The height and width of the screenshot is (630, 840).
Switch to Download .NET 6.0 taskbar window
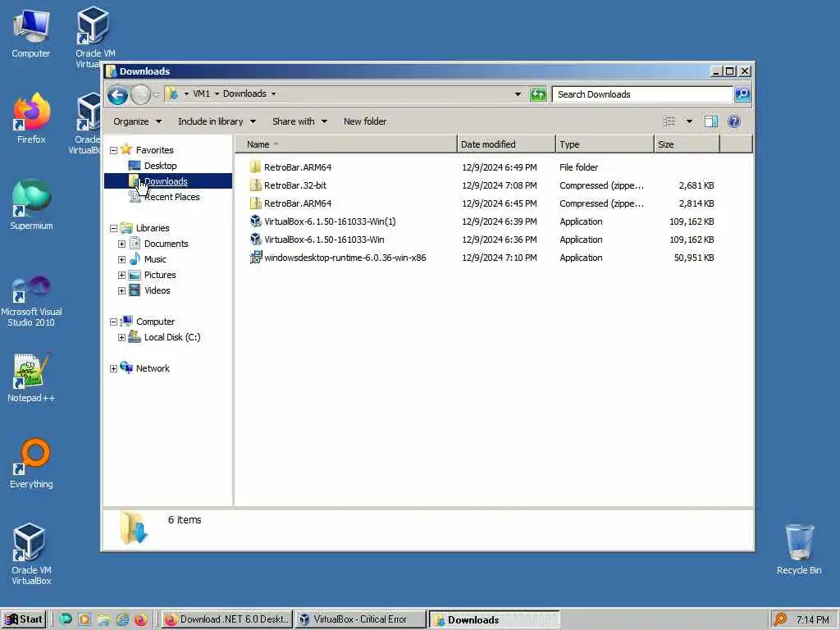(227, 619)
